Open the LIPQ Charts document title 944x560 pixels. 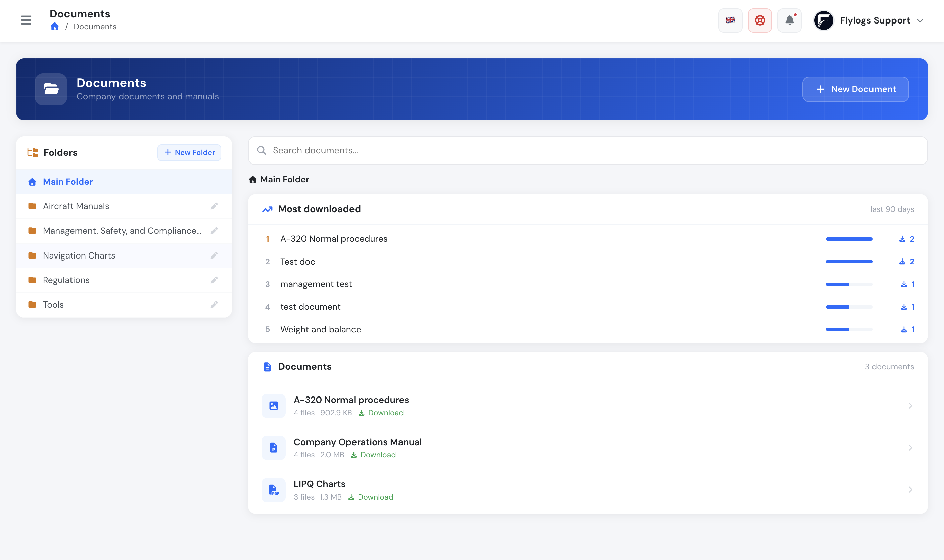(319, 484)
